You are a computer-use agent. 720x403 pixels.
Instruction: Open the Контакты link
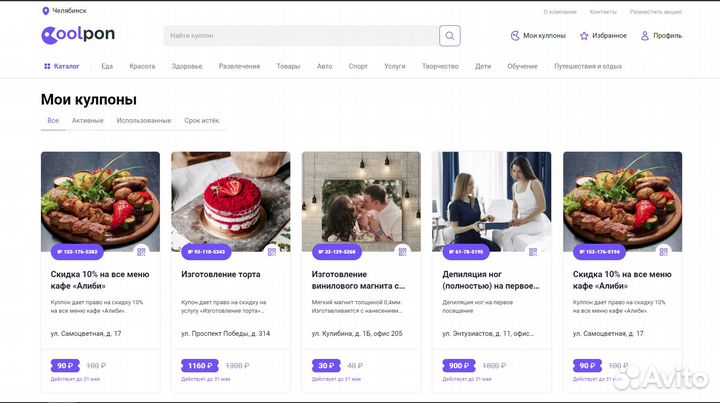tap(603, 12)
